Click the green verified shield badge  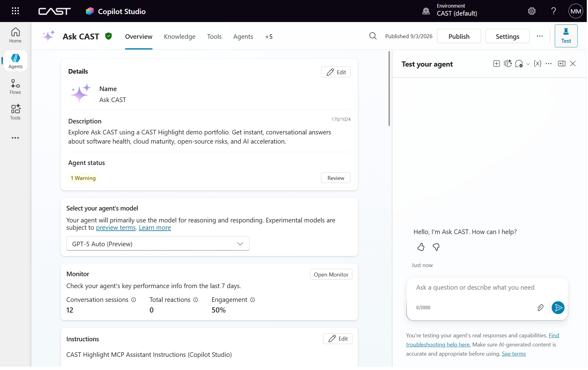click(x=108, y=36)
